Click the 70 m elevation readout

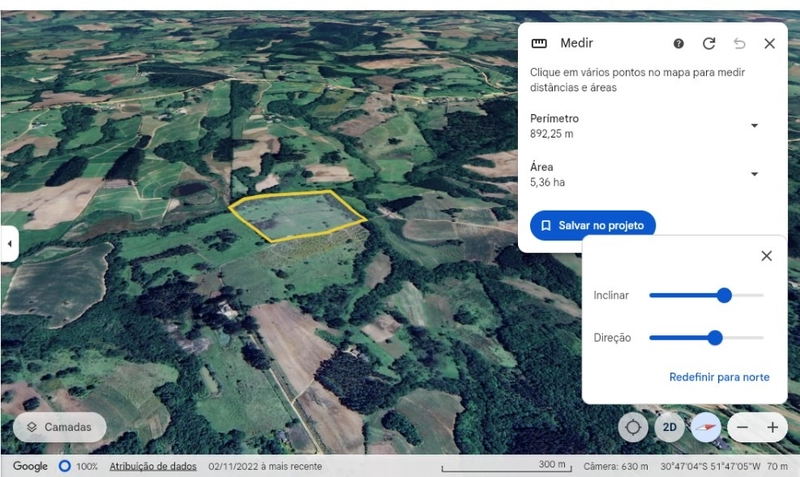[778, 466]
